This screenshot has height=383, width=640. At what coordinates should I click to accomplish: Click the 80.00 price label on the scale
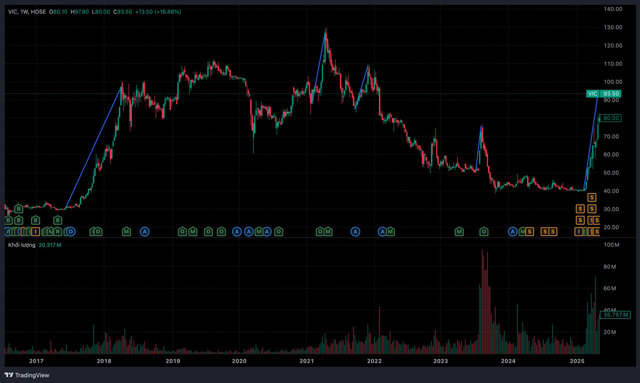pos(611,118)
